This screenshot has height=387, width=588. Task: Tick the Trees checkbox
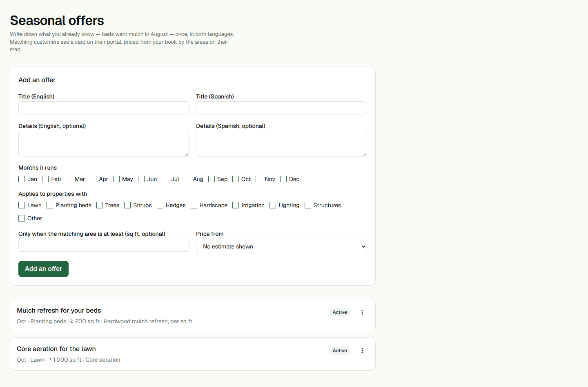[100, 205]
